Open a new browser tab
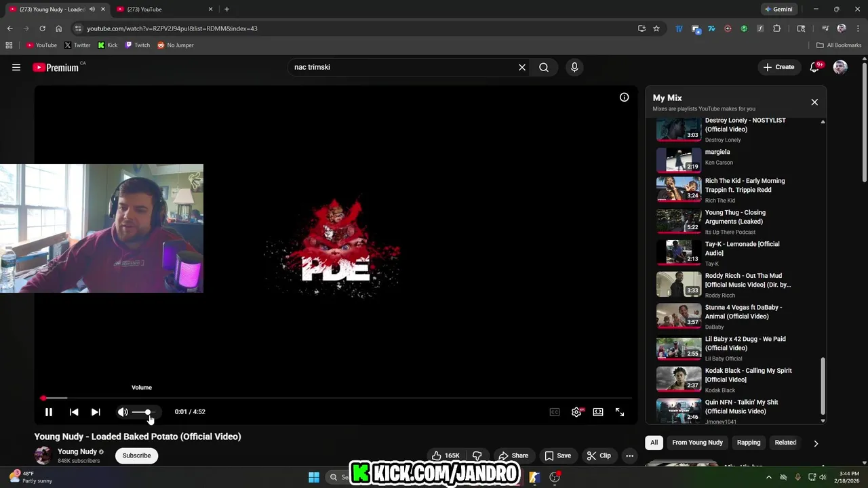Screen dimensions: 868x488 tap(226, 9)
